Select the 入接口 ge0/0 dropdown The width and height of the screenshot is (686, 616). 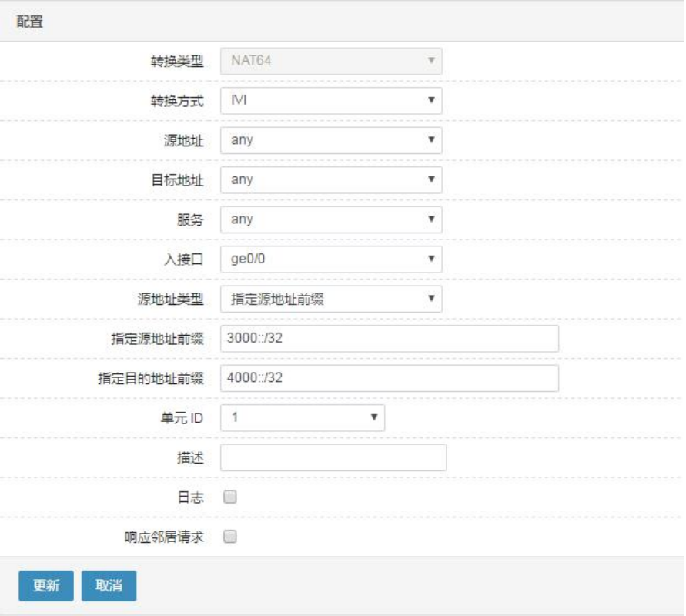(x=331, y=259)
